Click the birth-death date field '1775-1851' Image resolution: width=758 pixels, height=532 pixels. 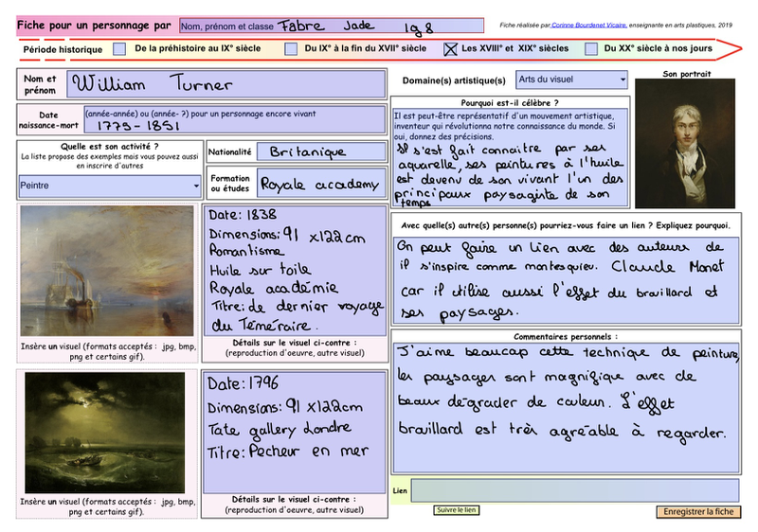pyautogui.click(x=232, y=124)
